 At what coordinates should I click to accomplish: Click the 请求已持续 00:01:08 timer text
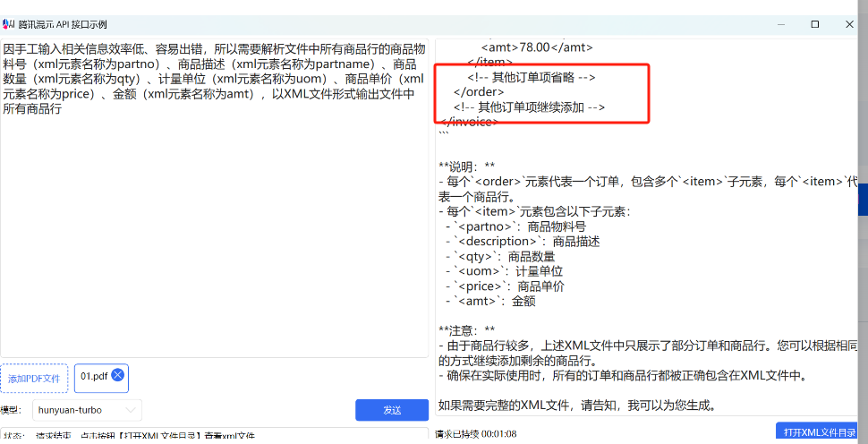point(475,434)
